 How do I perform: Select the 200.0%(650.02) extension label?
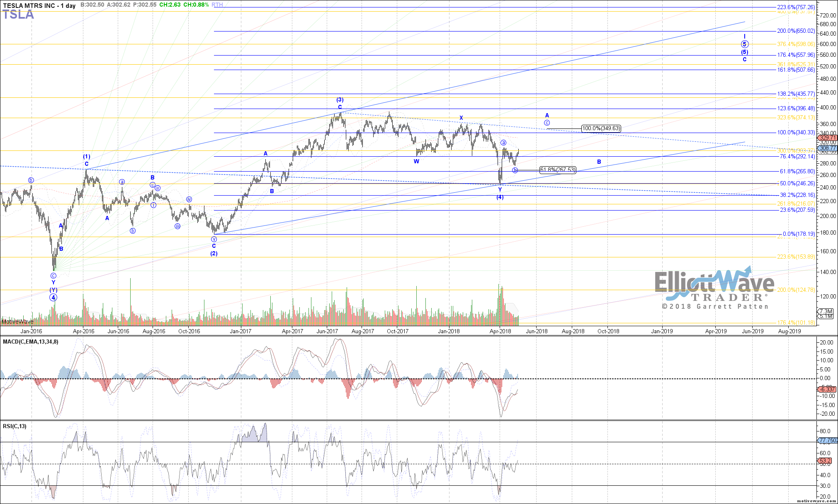point(796,31)
